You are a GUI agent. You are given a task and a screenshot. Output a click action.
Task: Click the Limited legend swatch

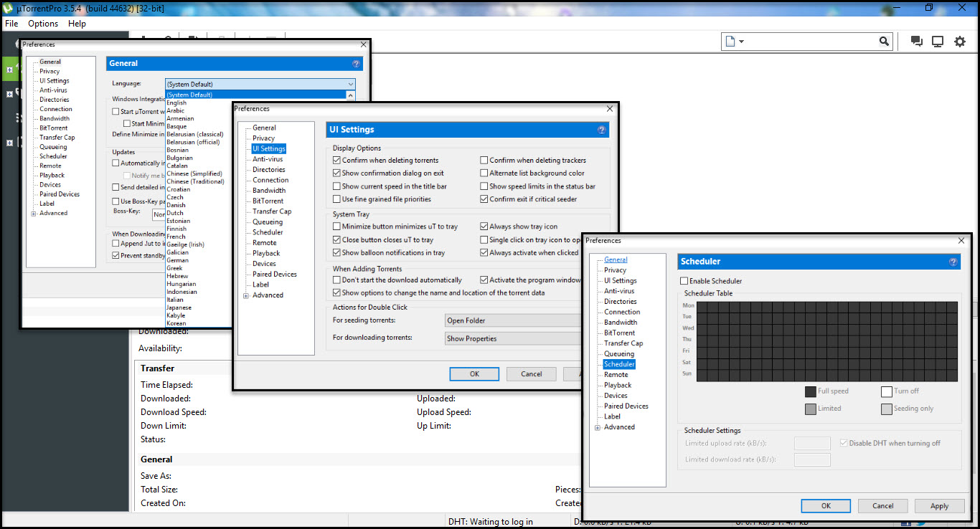point(810,409)
